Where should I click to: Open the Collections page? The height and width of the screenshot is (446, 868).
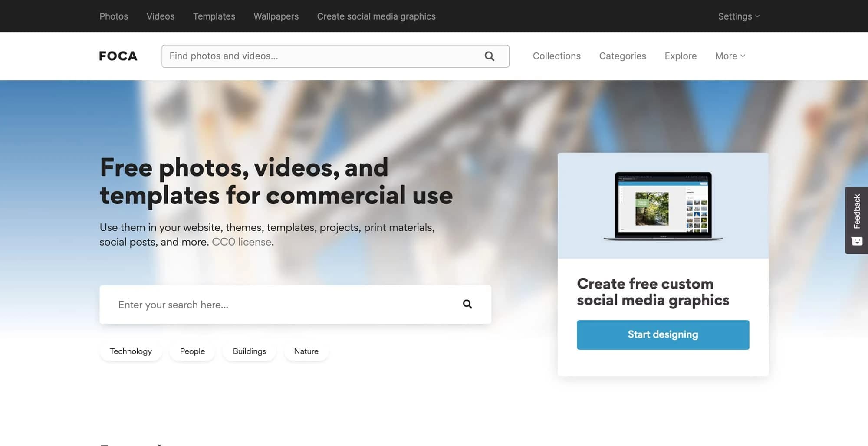click(x=556, y=56)
